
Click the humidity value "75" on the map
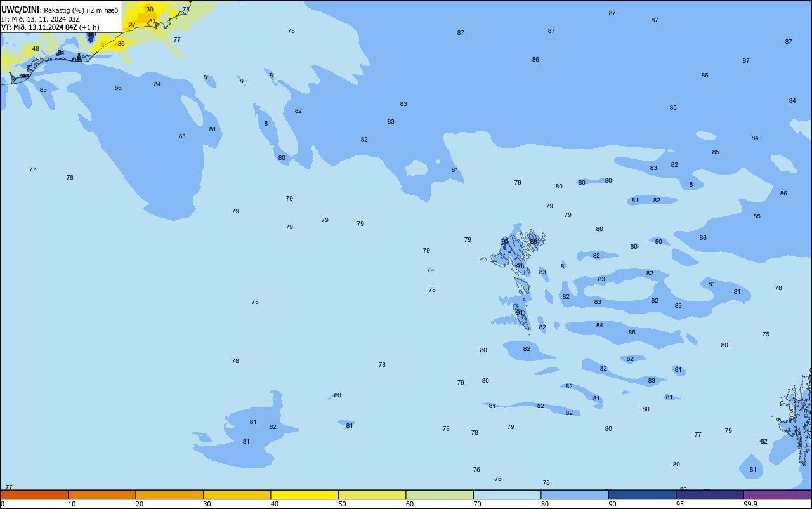coord(766,334)
